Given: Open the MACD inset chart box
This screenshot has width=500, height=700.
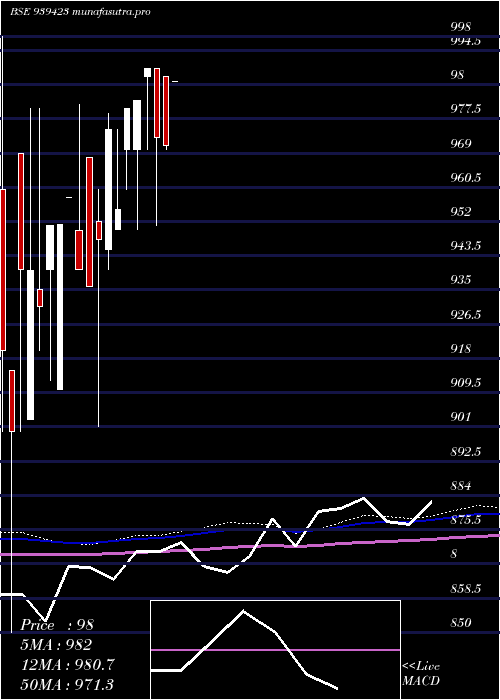Looking at the screenshot, I should (275, 650).
